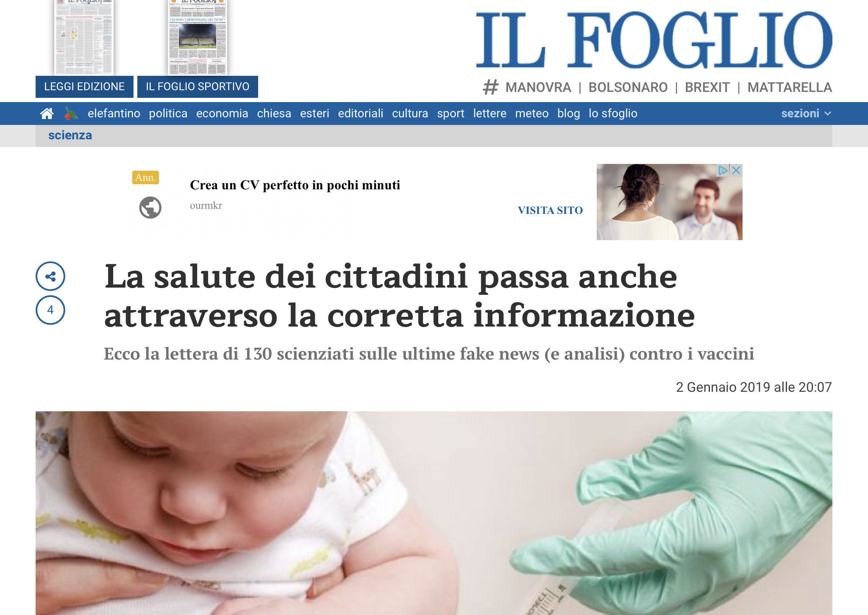
Task: Open the comments counter showing 4
Action: click(x=50, y=310)
